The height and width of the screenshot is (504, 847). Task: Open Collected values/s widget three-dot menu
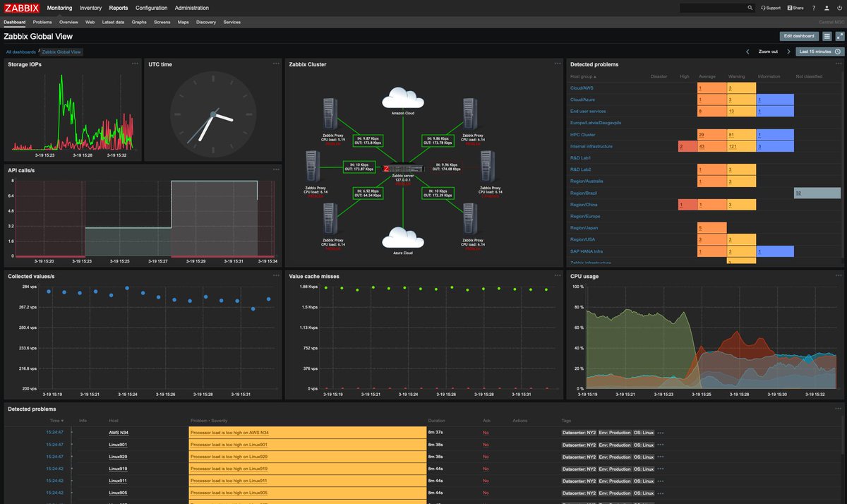[276, 275]
